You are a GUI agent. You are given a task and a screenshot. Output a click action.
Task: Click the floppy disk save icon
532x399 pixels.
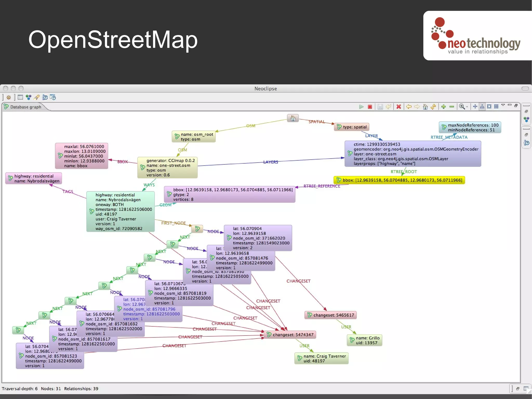[380, 107]
